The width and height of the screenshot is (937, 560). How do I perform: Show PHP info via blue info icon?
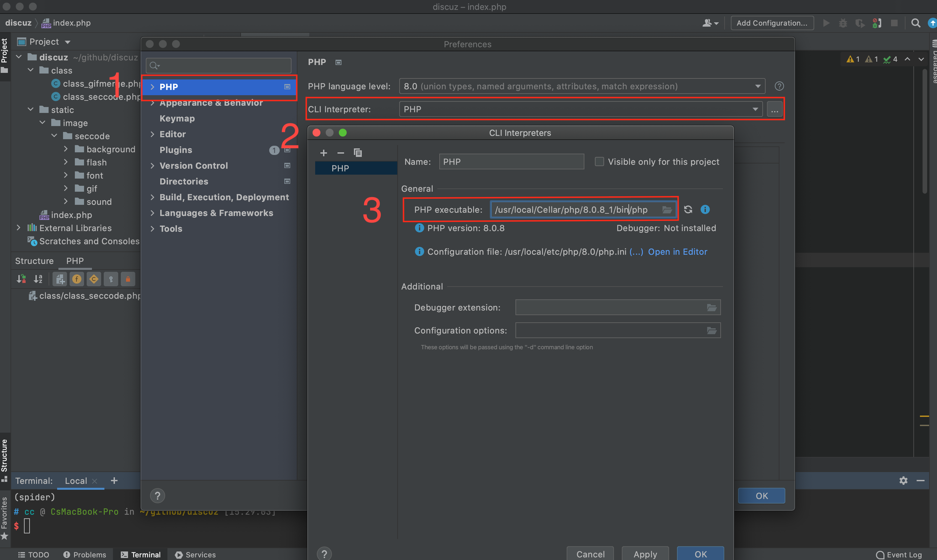click(x=705, y=209)
